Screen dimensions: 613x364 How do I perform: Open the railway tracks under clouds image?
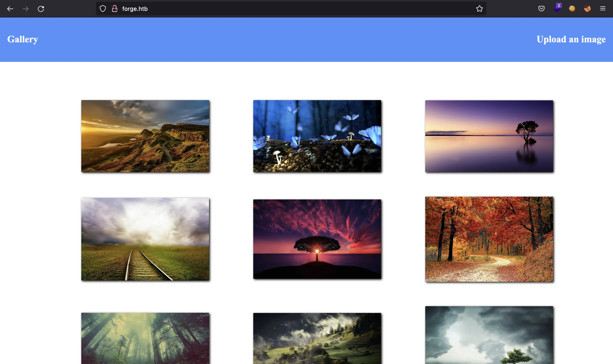point(145,239)
